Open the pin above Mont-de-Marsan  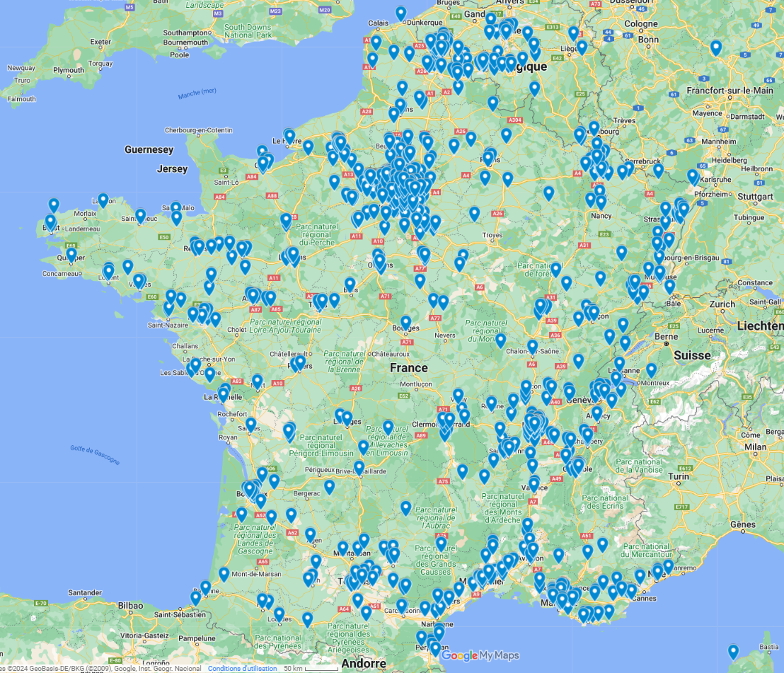(x=224, y=573)
